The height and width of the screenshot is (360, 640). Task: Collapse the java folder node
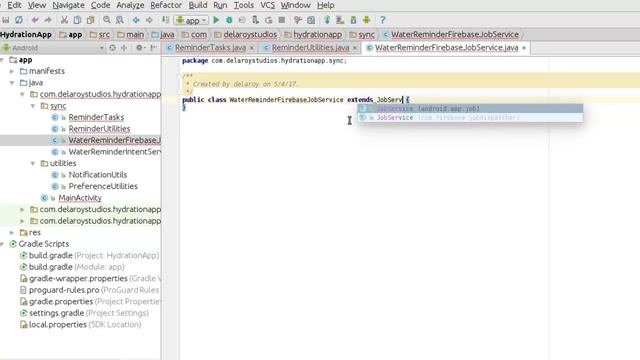(12, 83)
